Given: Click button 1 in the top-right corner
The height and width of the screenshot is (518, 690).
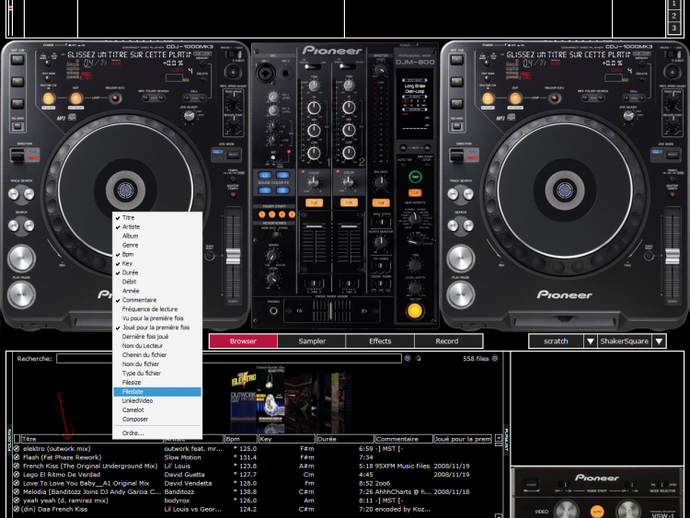Looking at the screenshot, I should 674,4.
